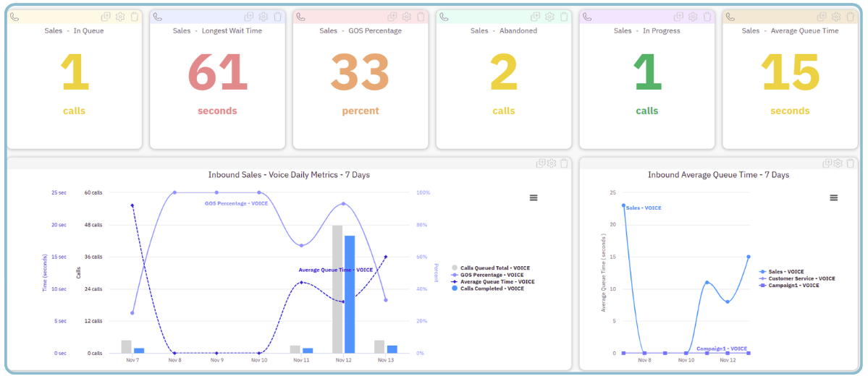Toggle Average Queue Time - VOICE legend series

(497, 282)
